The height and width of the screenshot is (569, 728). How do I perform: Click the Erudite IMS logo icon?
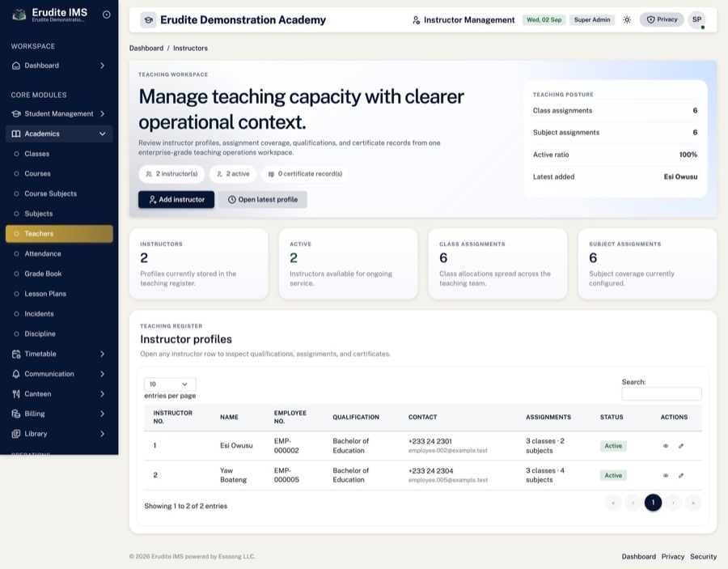(19, 15)
